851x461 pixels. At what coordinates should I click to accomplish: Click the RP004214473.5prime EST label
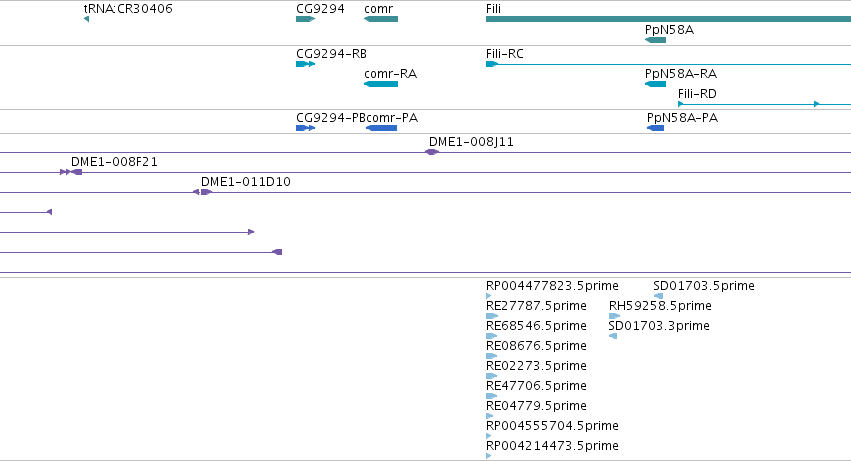552,446
